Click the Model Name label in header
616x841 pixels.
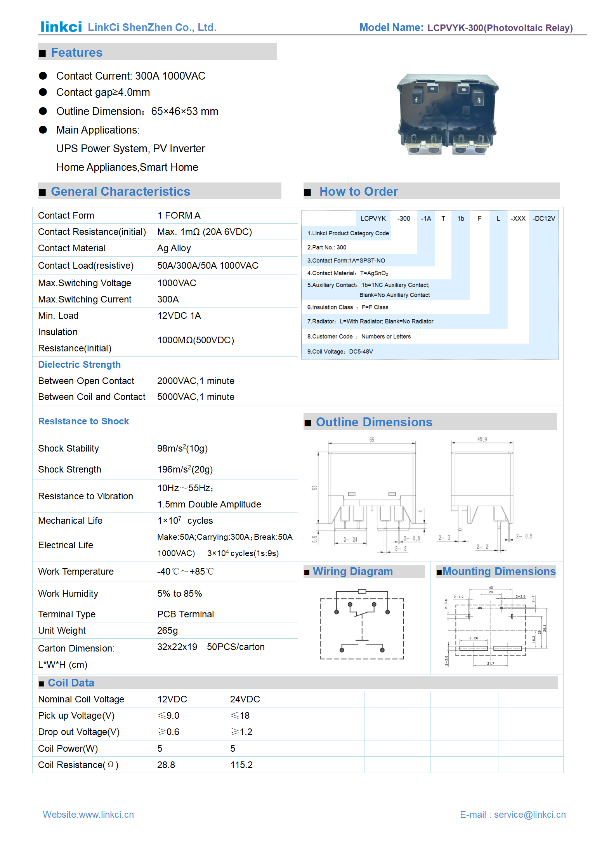(391, 28)
